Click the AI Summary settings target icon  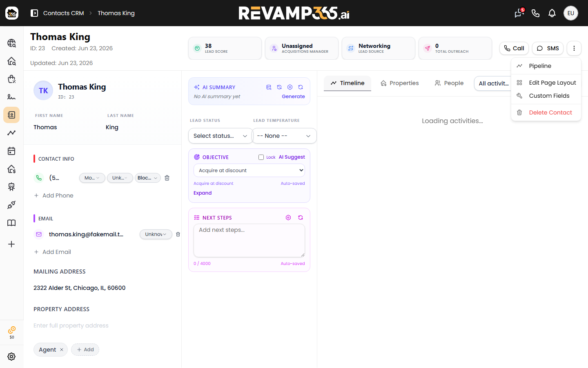pyautogui.click(x=290, y=87)
